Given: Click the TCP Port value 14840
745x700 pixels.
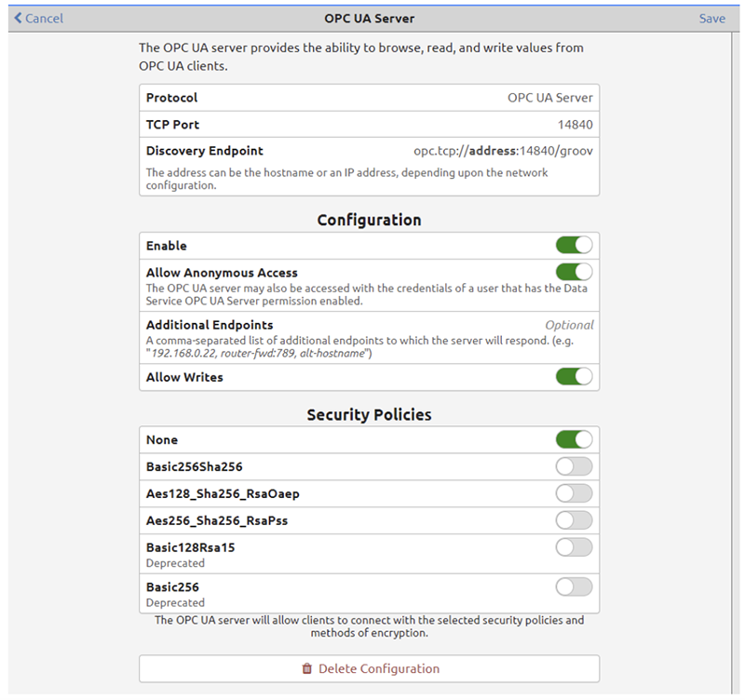Looking at the screenshot, I should coord(575,125).
